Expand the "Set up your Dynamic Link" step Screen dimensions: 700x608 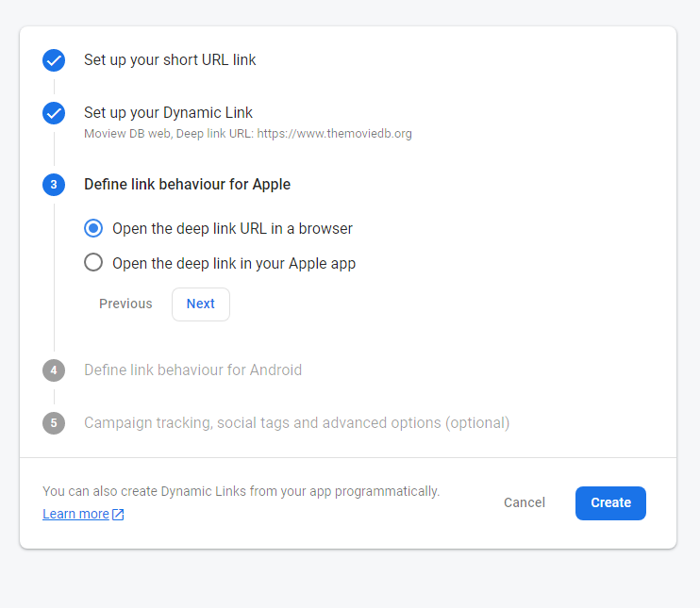(x=168, y=113)
